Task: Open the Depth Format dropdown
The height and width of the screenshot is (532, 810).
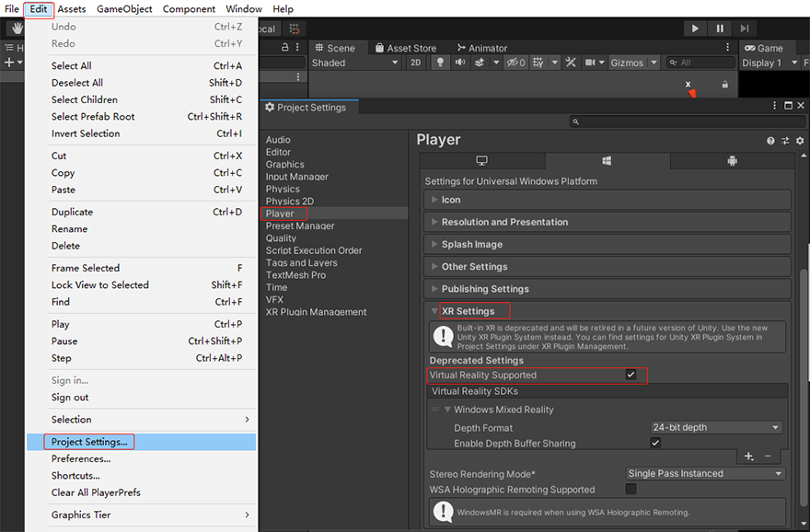Action: [x=716, y=427]
